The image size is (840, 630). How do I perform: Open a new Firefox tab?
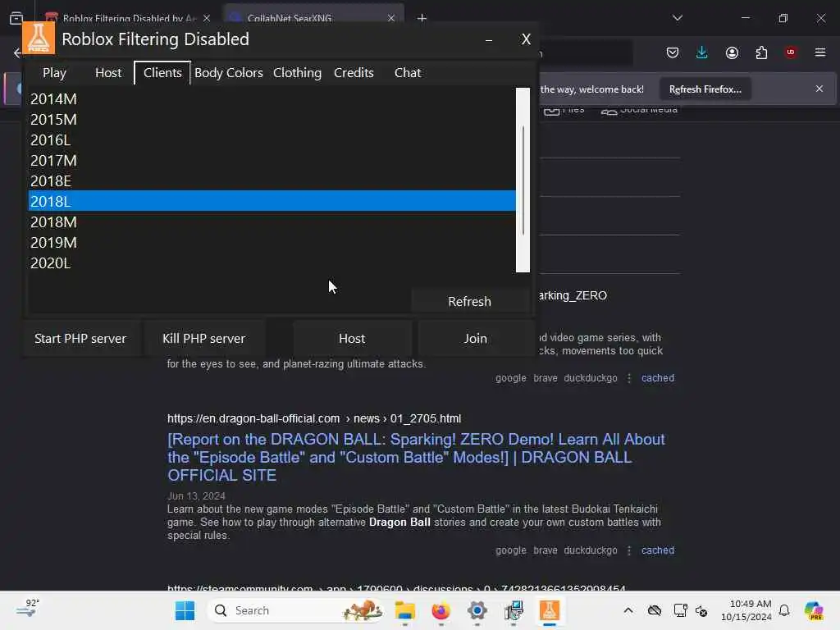(422, 18)
